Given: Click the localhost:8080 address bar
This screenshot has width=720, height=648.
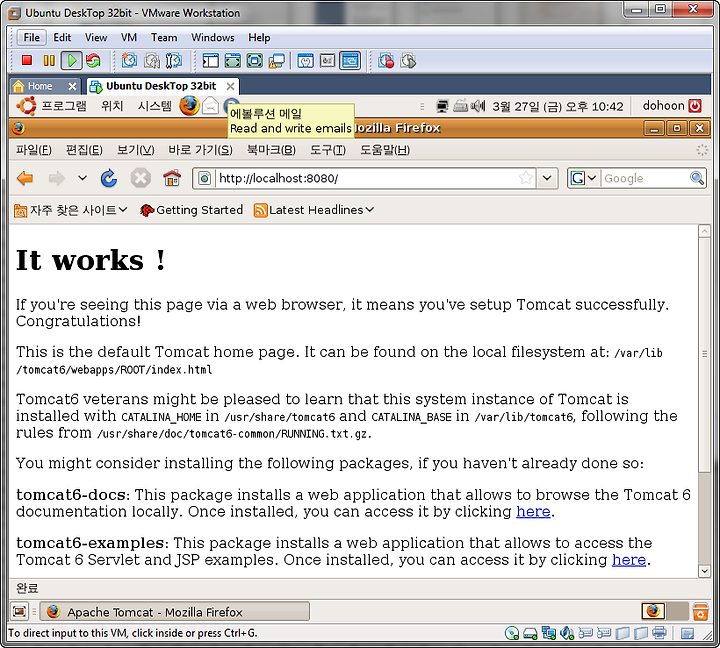Looking at the screenshot, I should click(366, 178).
